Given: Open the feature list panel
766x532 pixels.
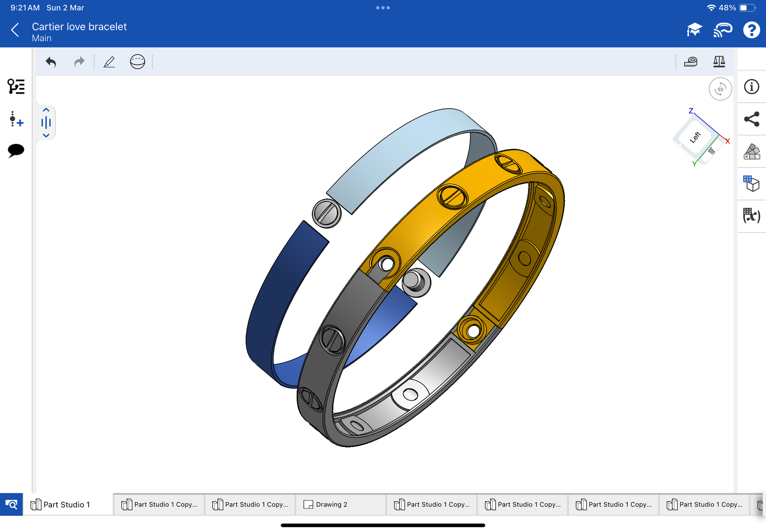Looking at the screenshot, I should coord(16,86).
